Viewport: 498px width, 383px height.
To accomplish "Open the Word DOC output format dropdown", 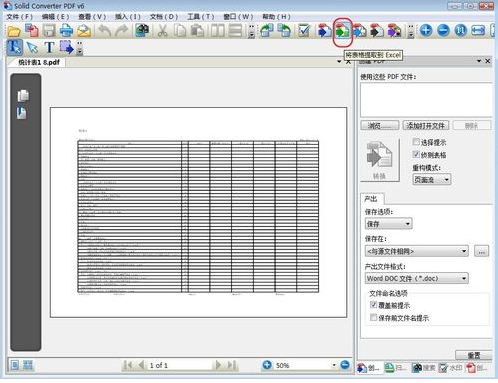I will pos(417,278).
